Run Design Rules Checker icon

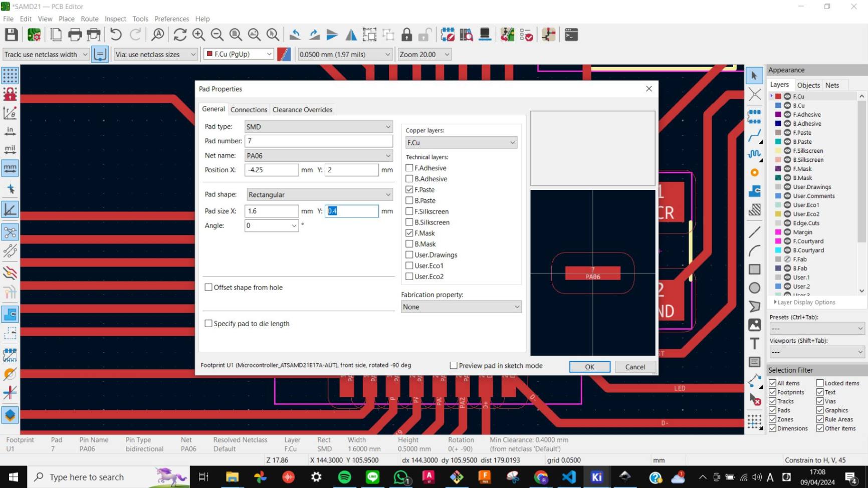526,35
